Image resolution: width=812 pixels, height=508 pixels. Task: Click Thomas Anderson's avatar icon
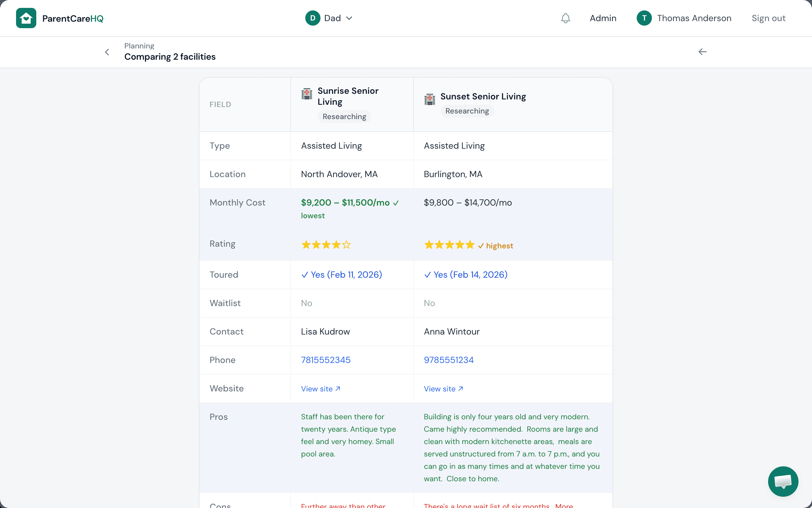(x=644, y=18)
